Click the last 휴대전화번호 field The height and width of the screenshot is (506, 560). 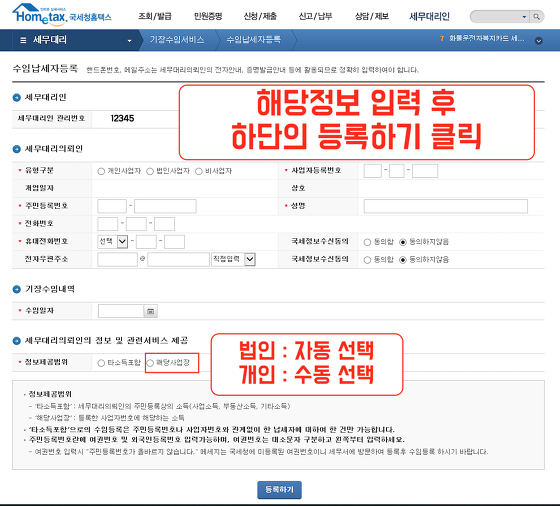click(174, 242)
